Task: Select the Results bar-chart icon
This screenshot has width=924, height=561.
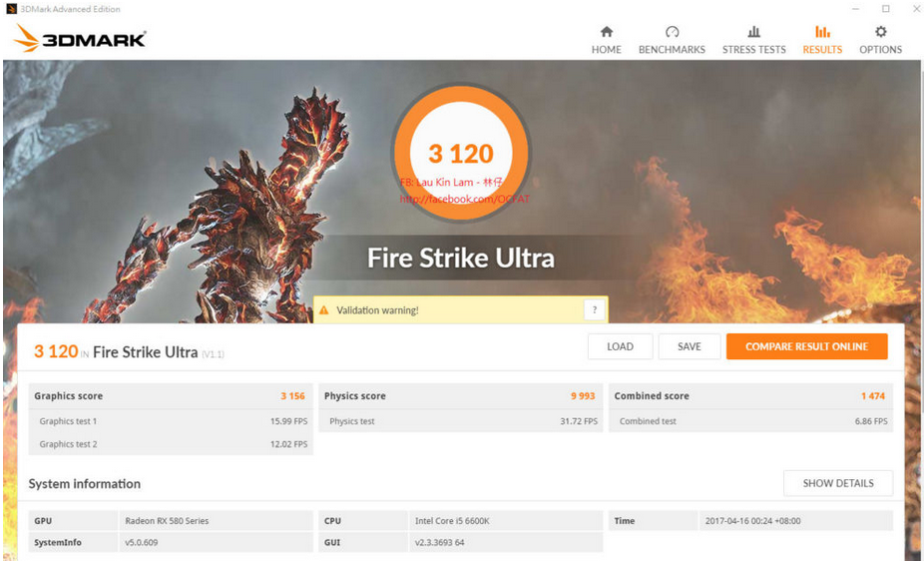Action: coord(822,32)
